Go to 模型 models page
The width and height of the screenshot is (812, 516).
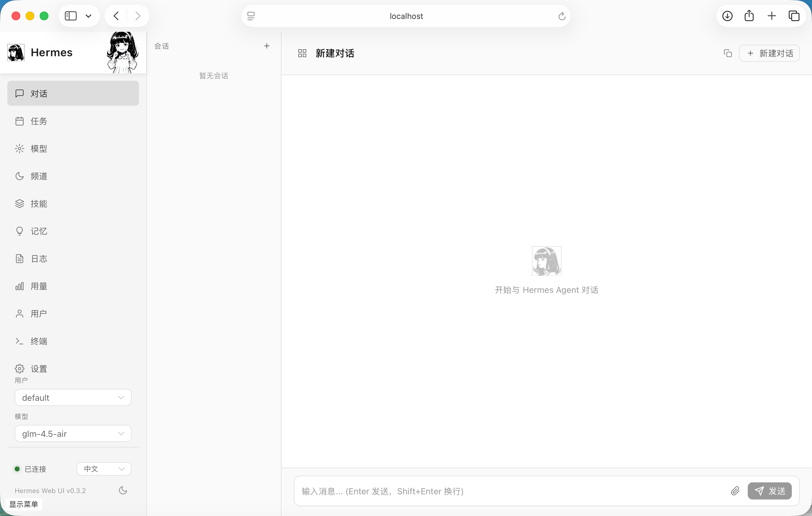73,149
